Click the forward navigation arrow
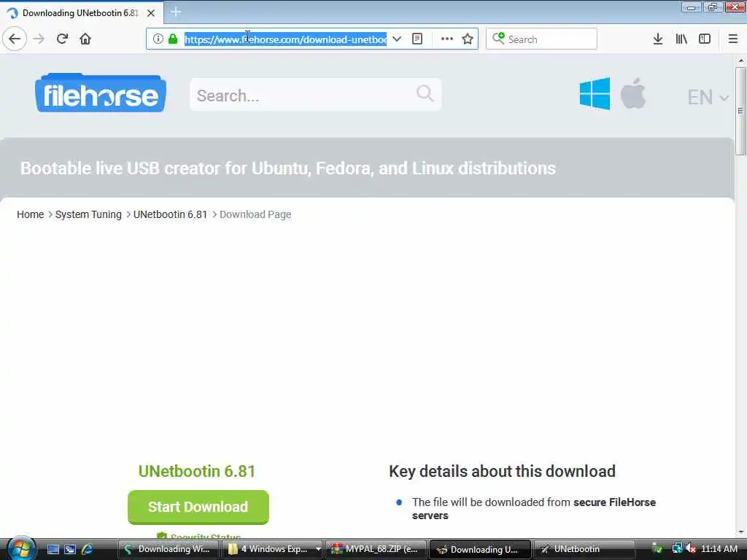Screen dimensions: 747x560 click(39, 39)
